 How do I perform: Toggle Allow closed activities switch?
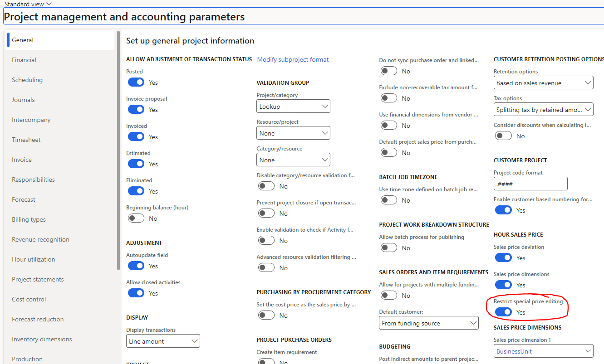point(136,293)
